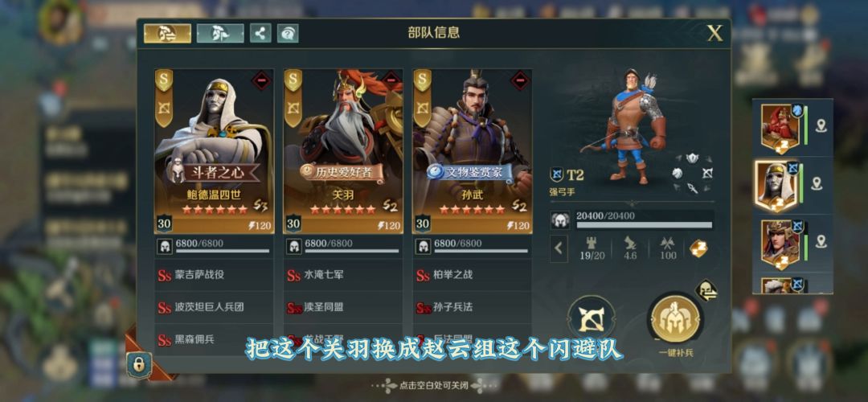Remove 孙武 with red minus icon
This screenshot has height=402, width=868.
[x=520, y=81]
